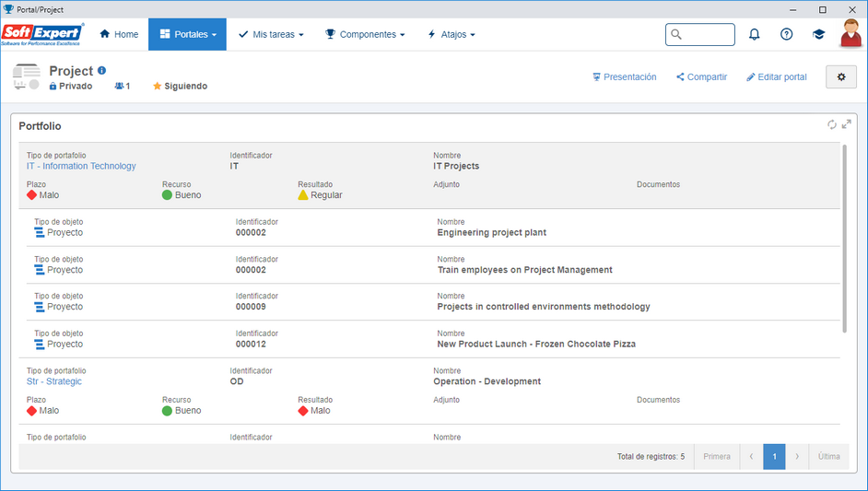Select New Product Launch - Frozen Chocolate Pizza
Screen dimensions: 868x491
pyautogui.click(x=536, y=344)
